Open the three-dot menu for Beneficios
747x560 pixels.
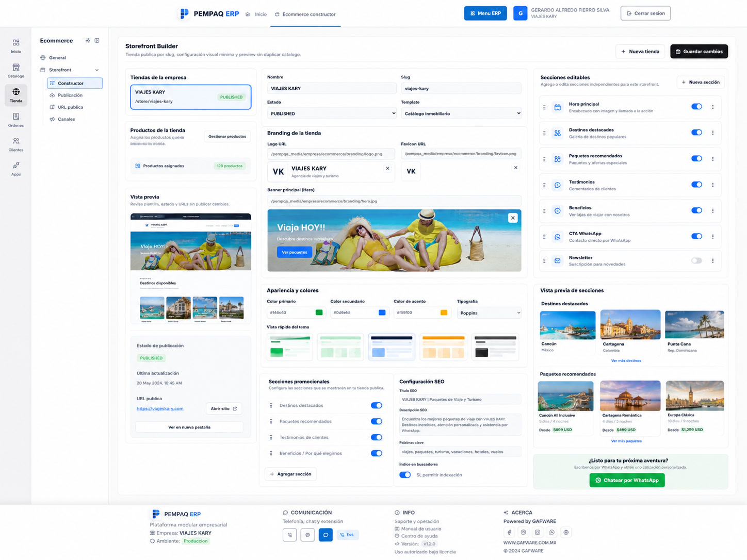click(713, 210)
